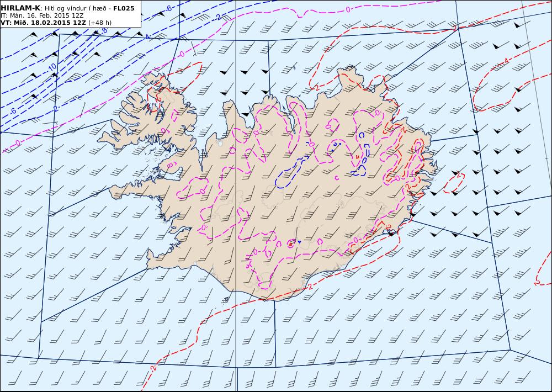Screen dimensions: 552x392
Task: Click the red 4 isotherm label
Action: [x=506, y=61]
